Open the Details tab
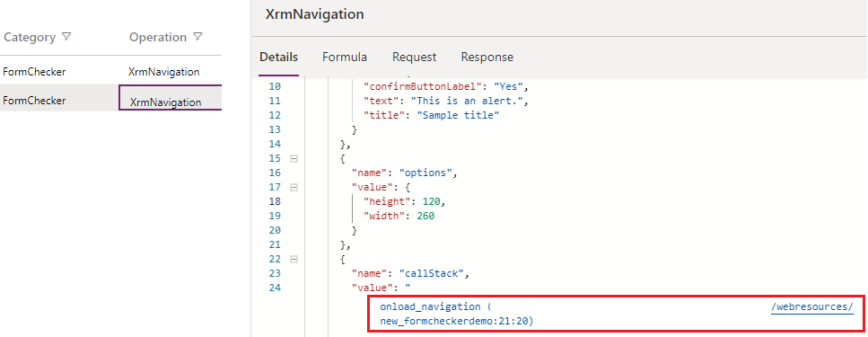The height and width of the screenshot is (337, 868). [279, 58]
